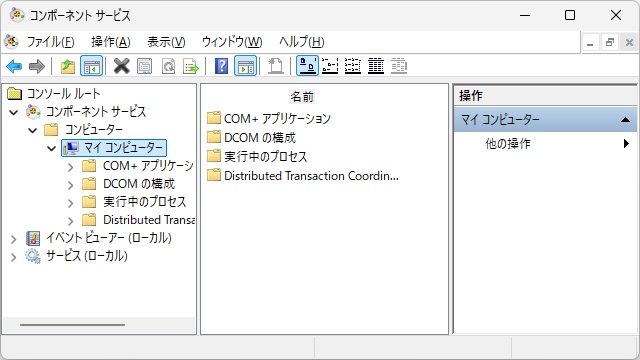
Task: Click the Refresh toolbar icon
Action: click(x=168, y=66)
